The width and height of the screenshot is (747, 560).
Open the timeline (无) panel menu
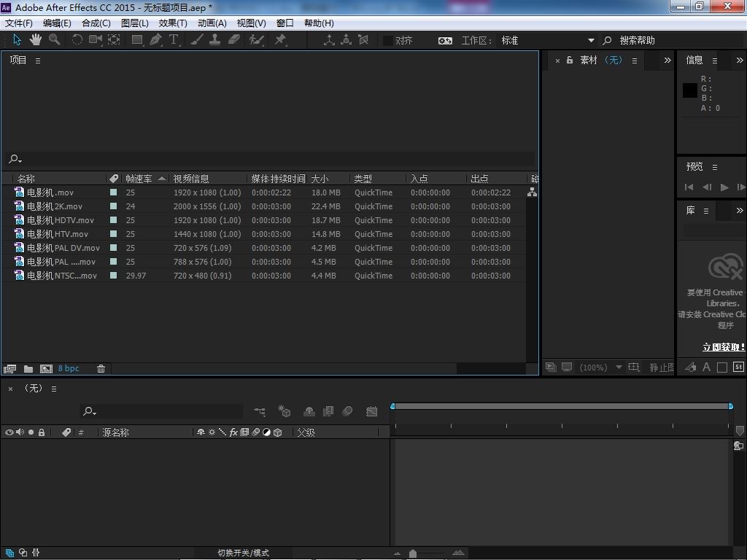(x=54, y=389)
